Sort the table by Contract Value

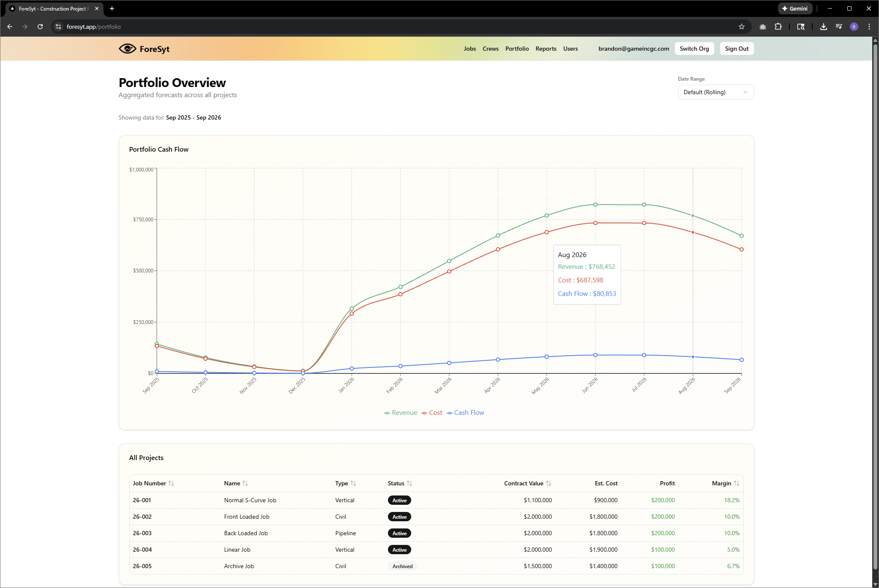click(x=527, y=483)
